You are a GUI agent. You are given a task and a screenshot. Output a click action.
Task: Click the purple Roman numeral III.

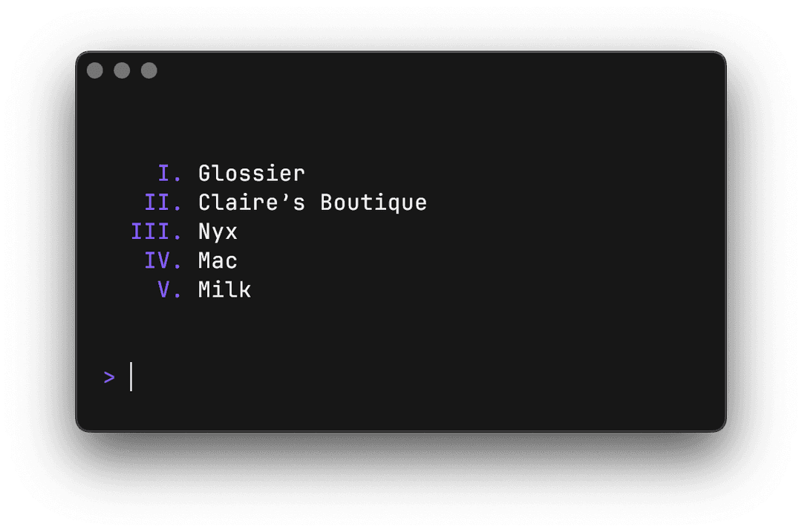151,231
